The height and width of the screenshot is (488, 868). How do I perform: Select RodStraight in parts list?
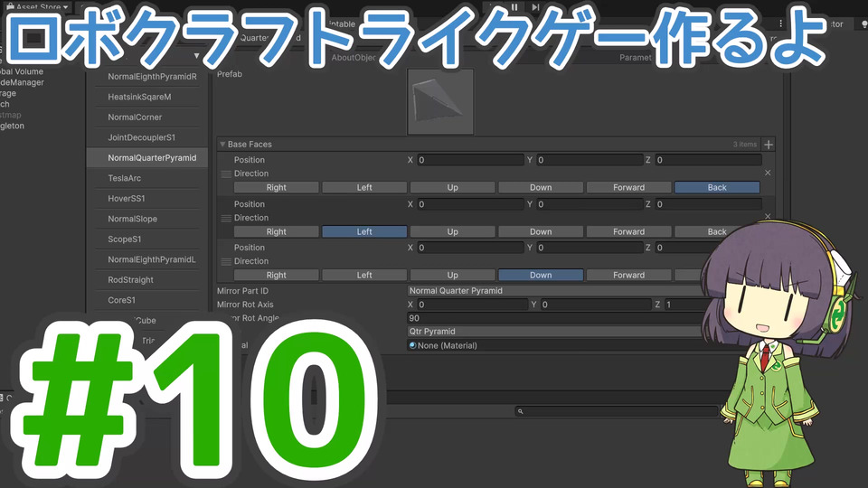pos(130,280)
